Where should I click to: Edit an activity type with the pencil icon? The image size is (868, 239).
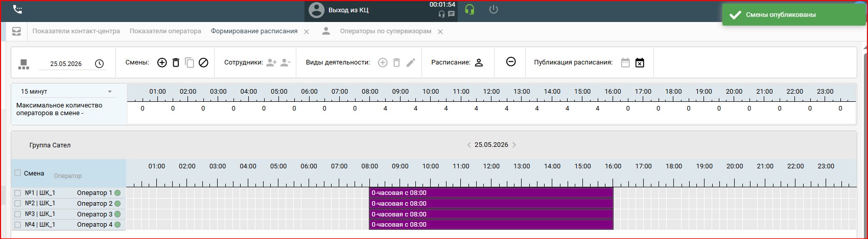[411, 62]
